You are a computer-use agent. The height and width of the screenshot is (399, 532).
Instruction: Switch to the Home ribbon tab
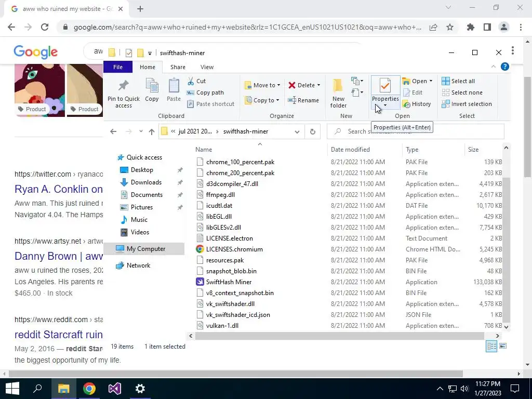tap(147, 67)
